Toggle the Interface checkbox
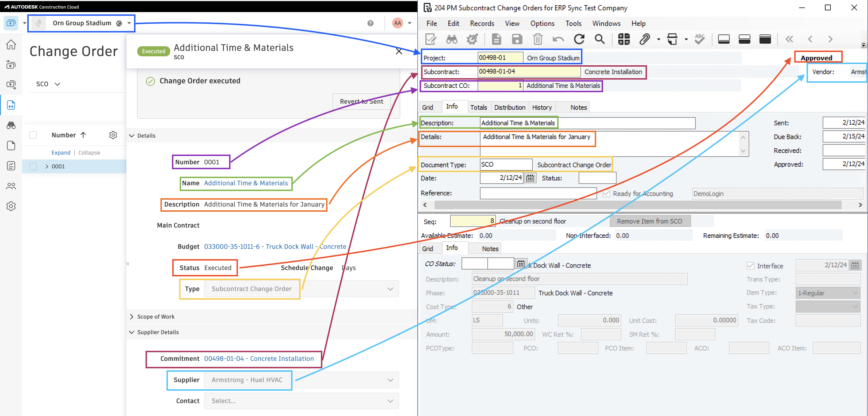 [750, 266]
